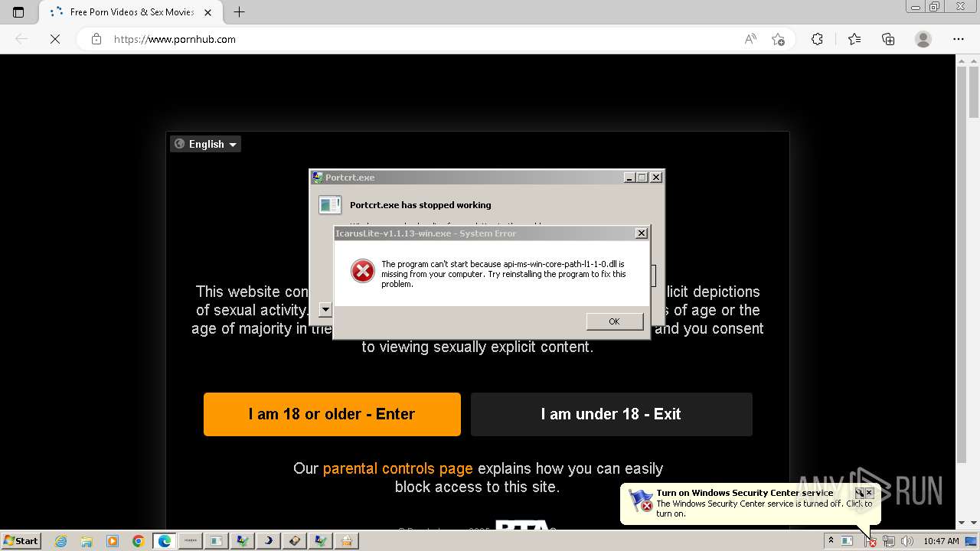This screenshot has width=980, height=551.
Task: Click 'I am under 18 - Exit'
Action: [611, 414]
